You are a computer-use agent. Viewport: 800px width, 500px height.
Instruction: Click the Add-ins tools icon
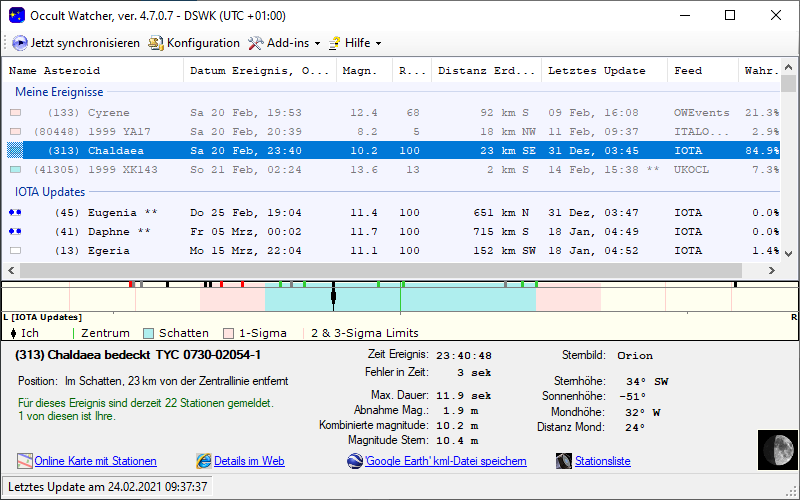click(x=255, y=43)
